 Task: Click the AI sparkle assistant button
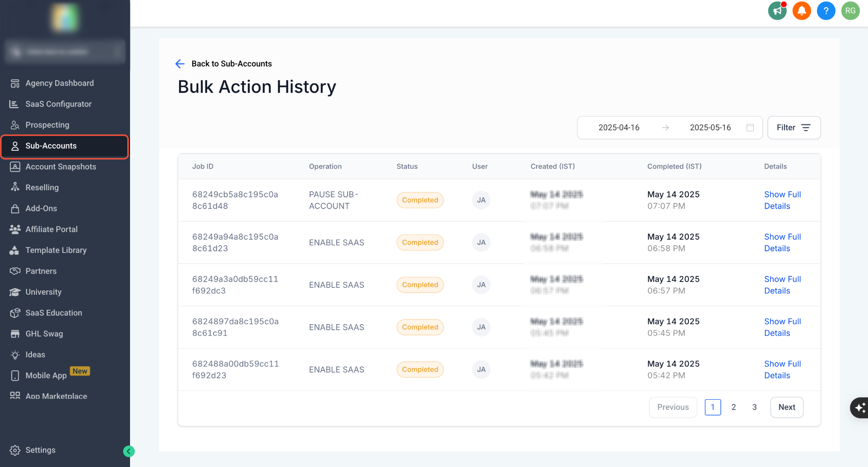860,408
